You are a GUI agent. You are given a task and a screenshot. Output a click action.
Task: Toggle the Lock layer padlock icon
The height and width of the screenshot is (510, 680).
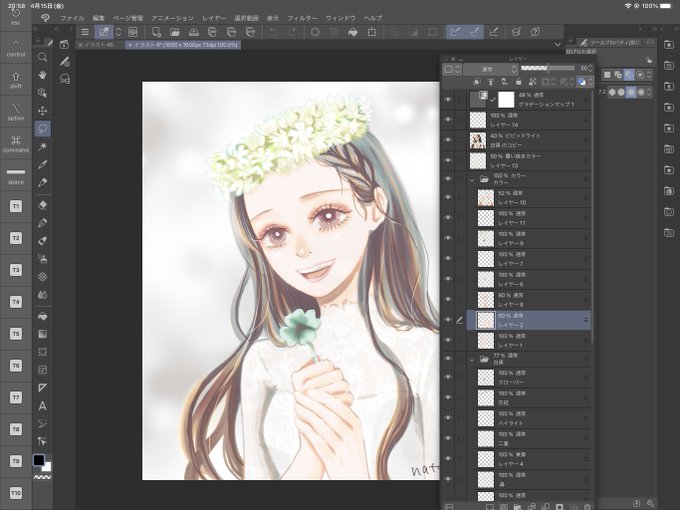click(518, 82)
